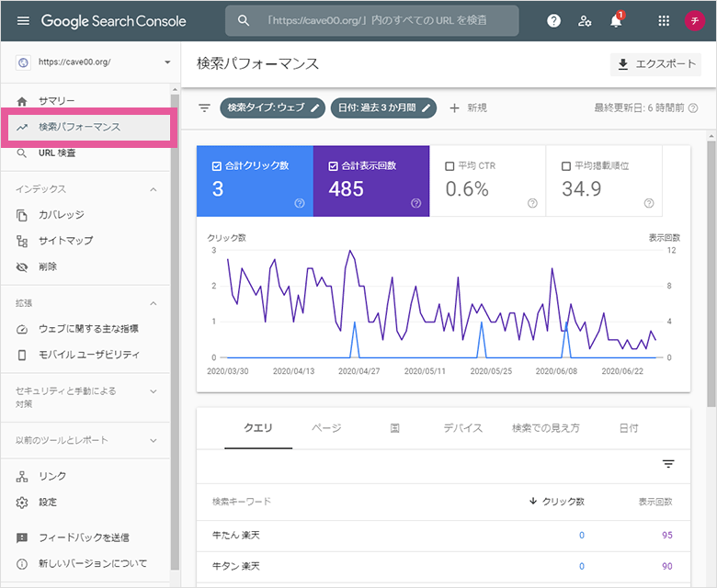Edit pencil on 日付: 過去3か月間 chip

pos(427,108)
